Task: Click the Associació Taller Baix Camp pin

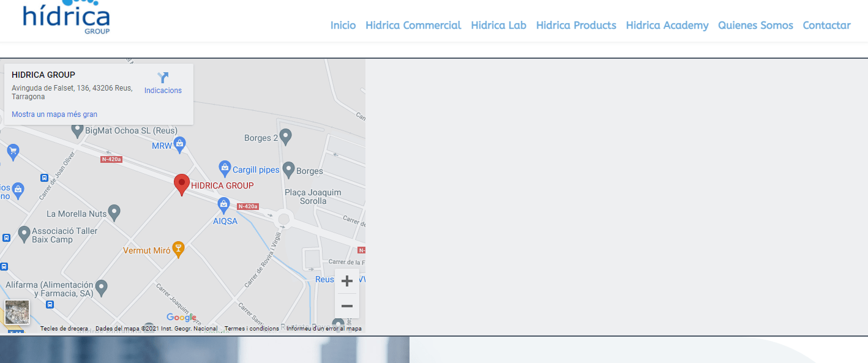Action: [x=24, y=233]
